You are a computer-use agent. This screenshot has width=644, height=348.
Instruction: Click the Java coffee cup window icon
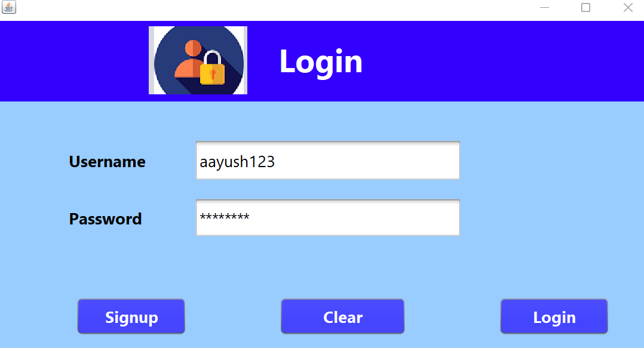(x=8, y=7)
